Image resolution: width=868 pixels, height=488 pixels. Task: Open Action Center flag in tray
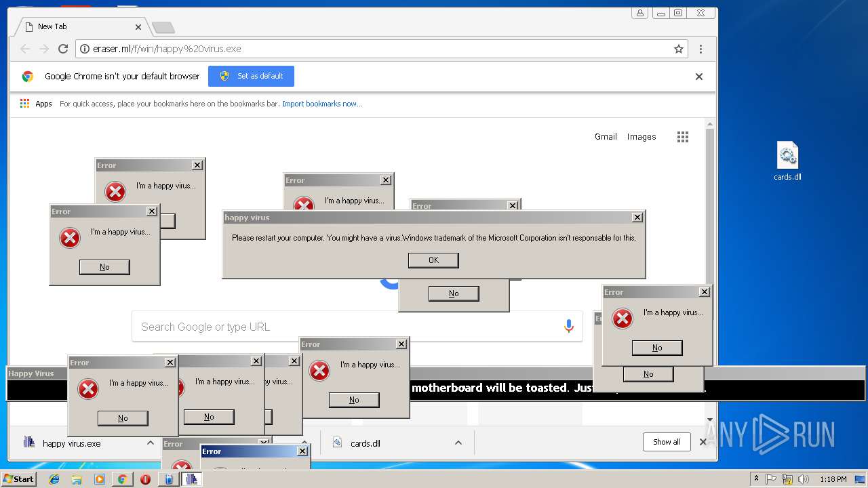(772, 479)
